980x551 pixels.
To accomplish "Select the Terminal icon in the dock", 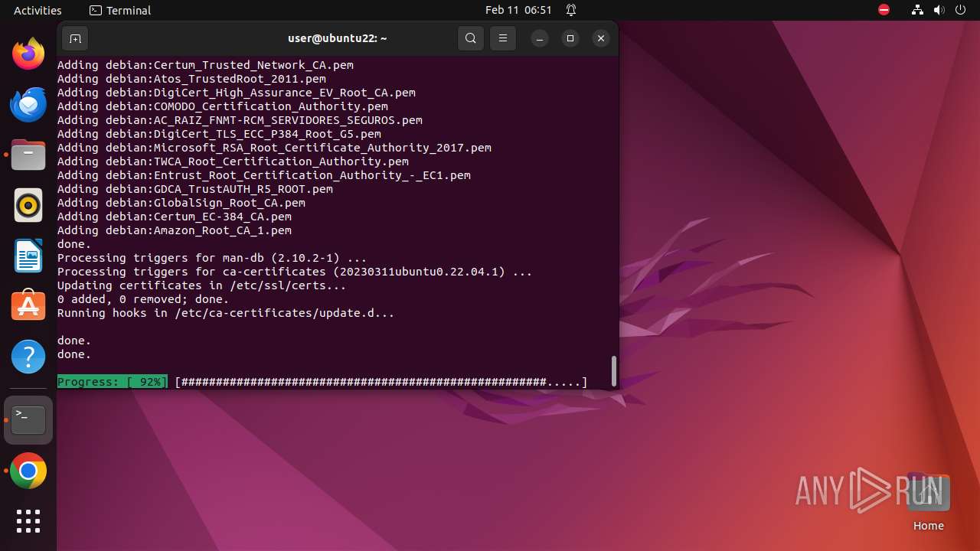I will (x=28, y=420).
